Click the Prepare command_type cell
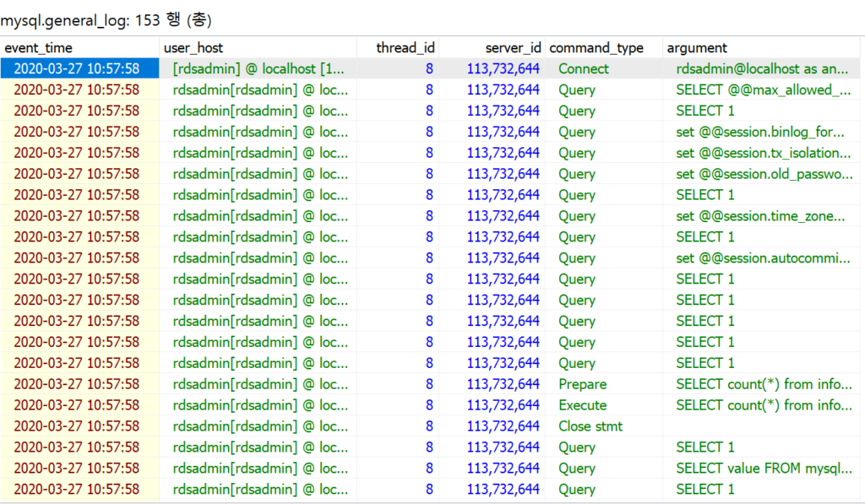 click(x=582, y=385)
